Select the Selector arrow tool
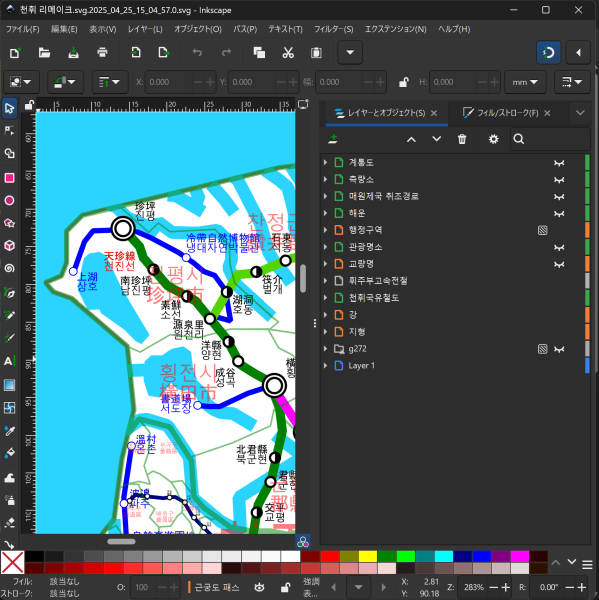Viewport: 599px width, 600px height. click(x=9, y=108)
